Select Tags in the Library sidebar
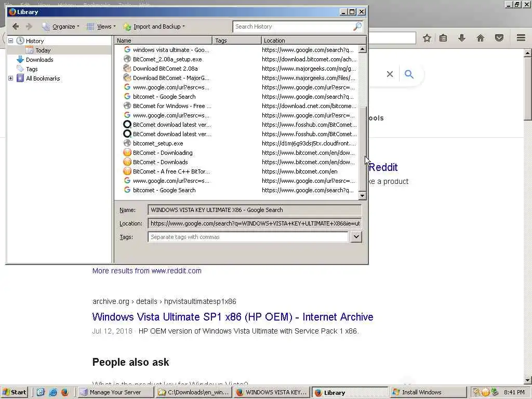The image size is (532, 399). (x=32, y=69)
